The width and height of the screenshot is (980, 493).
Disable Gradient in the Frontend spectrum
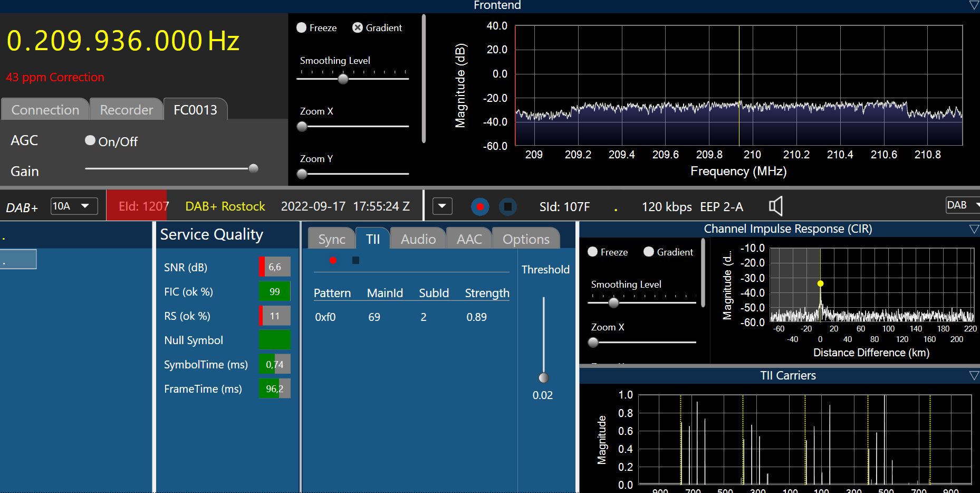[358, 27]
